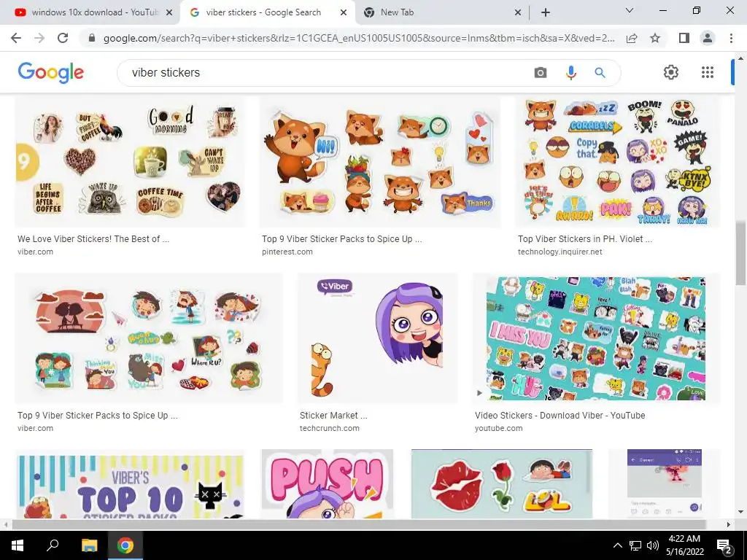Click the vertical scrollbar thumb

pos(740,254)
